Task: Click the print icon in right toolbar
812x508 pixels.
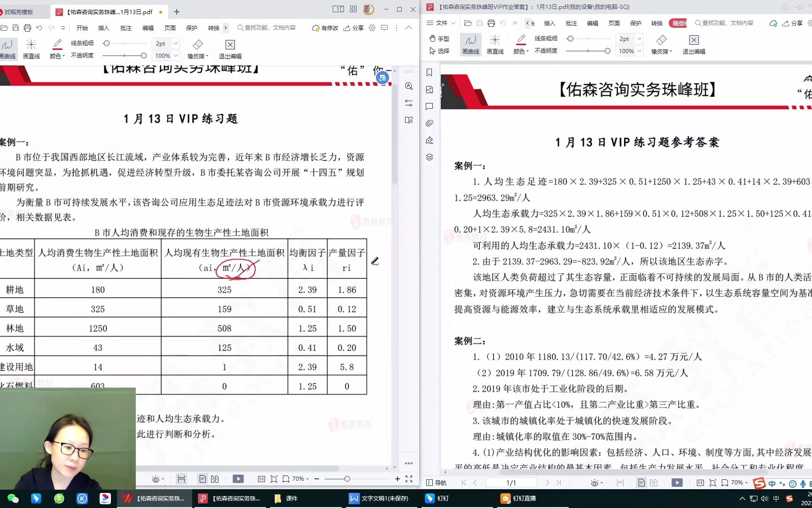Action: [x=491, y=23]
